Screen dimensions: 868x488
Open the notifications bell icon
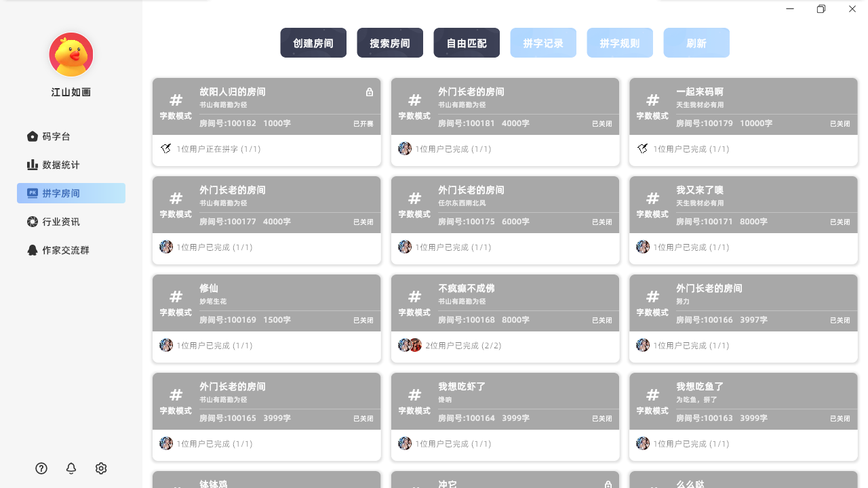[x=71, y=468]
